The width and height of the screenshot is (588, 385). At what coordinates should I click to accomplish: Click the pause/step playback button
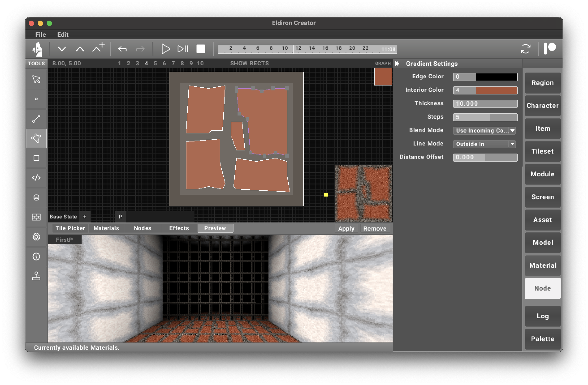[183, 49]
